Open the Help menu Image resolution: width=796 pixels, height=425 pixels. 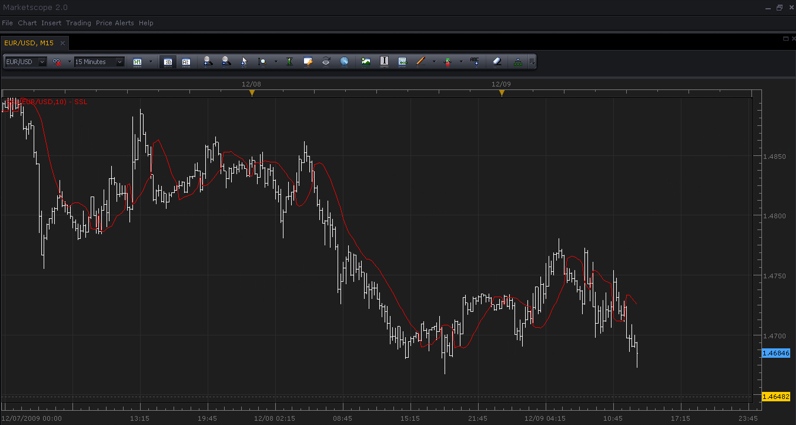point(146,23)
